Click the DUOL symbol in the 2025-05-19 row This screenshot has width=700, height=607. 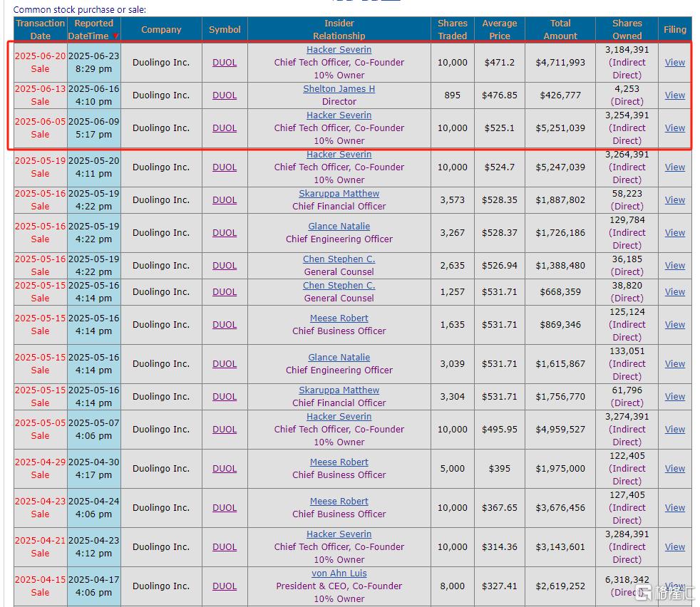click(225, 167)
